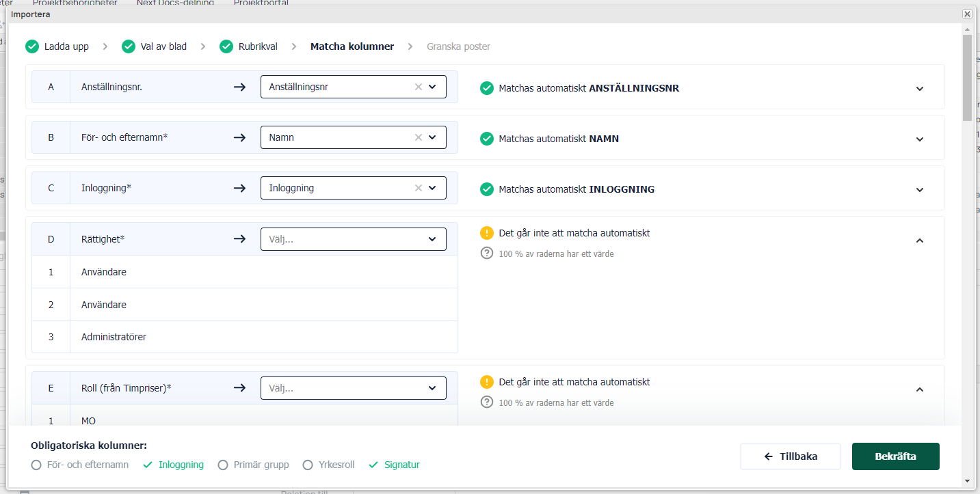Click the second Användare value in row 2
This screenshot has height=494, width=980.
coord(104,305)
